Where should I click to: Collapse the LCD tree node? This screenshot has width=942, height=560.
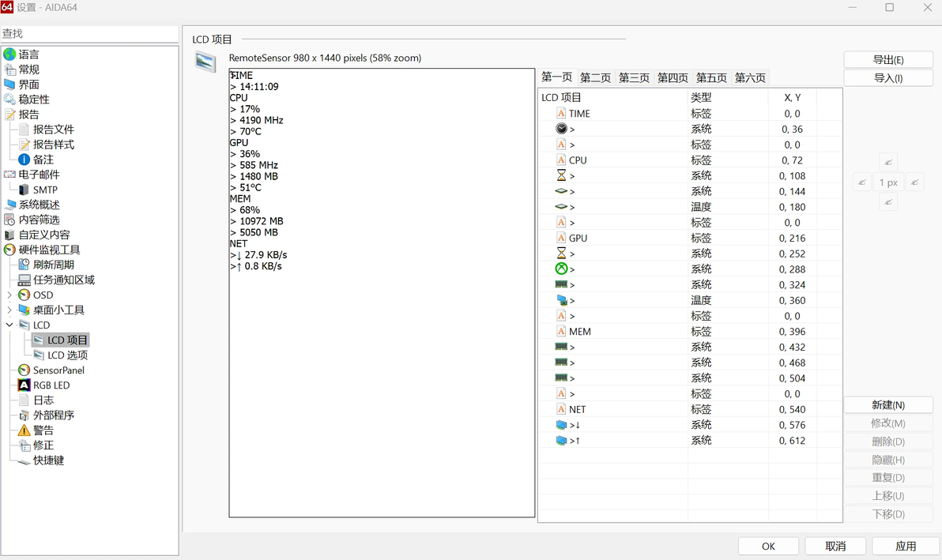[x=9, y=325]
